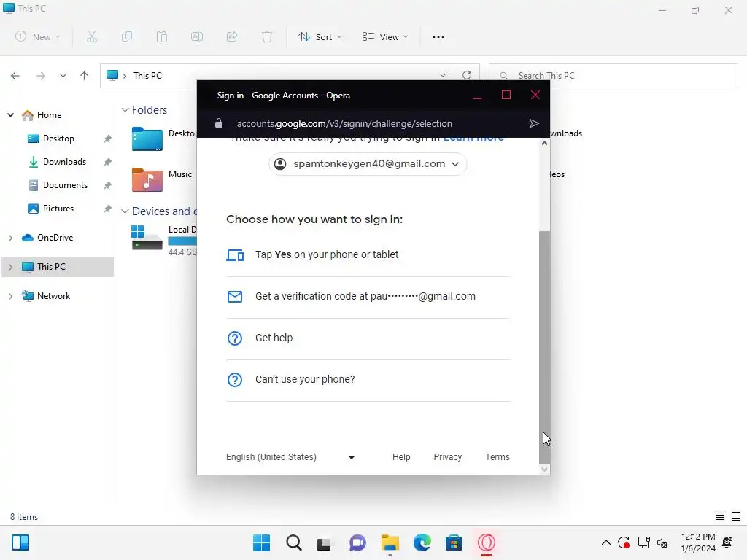Expand the This PC tree node
The height and width of the screenshot is (560, 747).
point(10,267)
